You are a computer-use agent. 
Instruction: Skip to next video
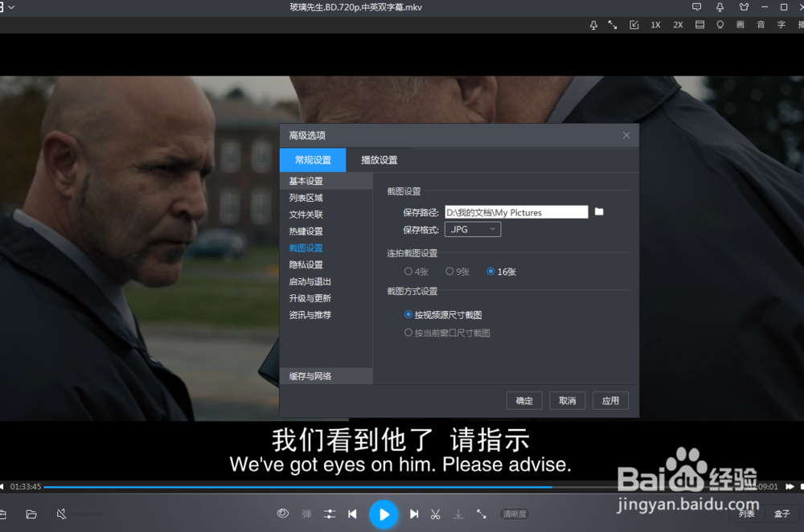click(x=414, y=514)
